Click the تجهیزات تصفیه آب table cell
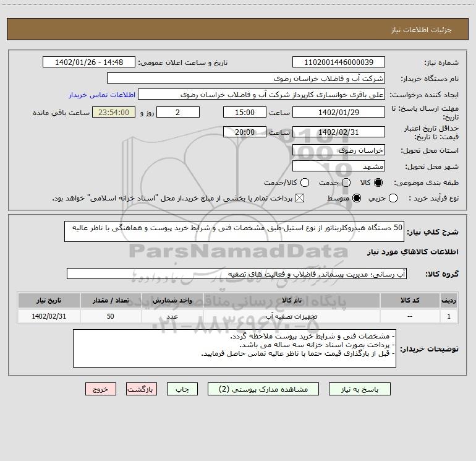This screenshot has width=476, height=461. click(291, 316)
